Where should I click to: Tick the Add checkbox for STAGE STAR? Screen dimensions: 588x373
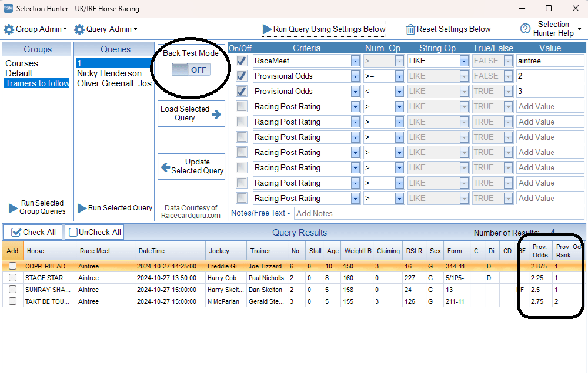pos(12,278)
